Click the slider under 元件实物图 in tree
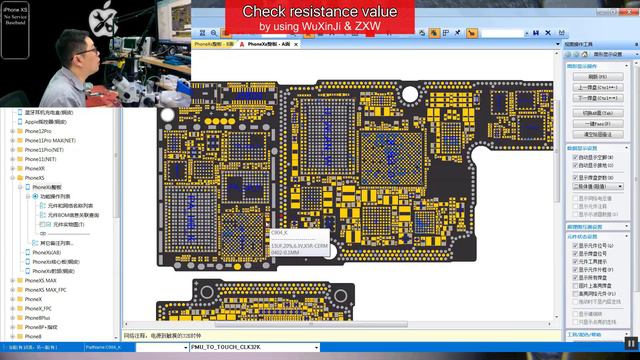 (x=65, y=234)
